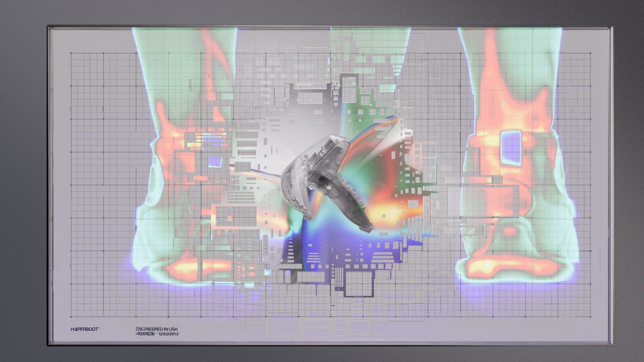Select the coordinates text under ENGINEERED IN USA
Image resolution: width=644 pixels, height=362 pixels.
click(157, 334)
